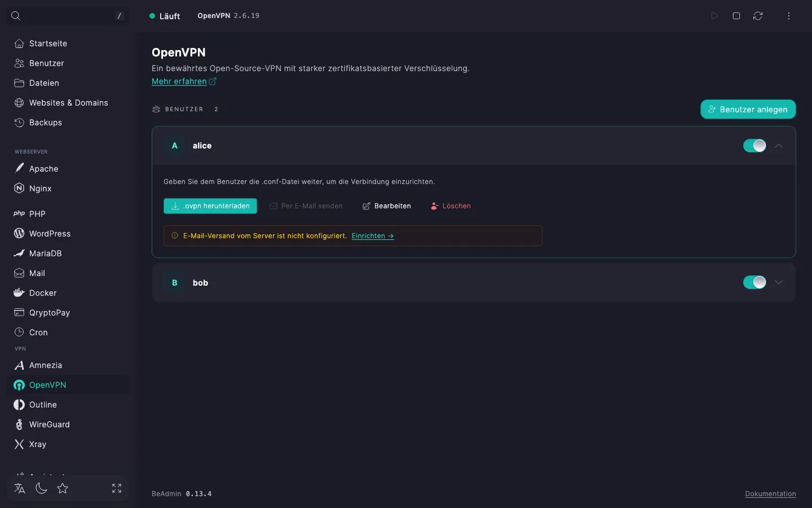Open the Dokumentation link
The image size is (812, 508).
[770, 494]
